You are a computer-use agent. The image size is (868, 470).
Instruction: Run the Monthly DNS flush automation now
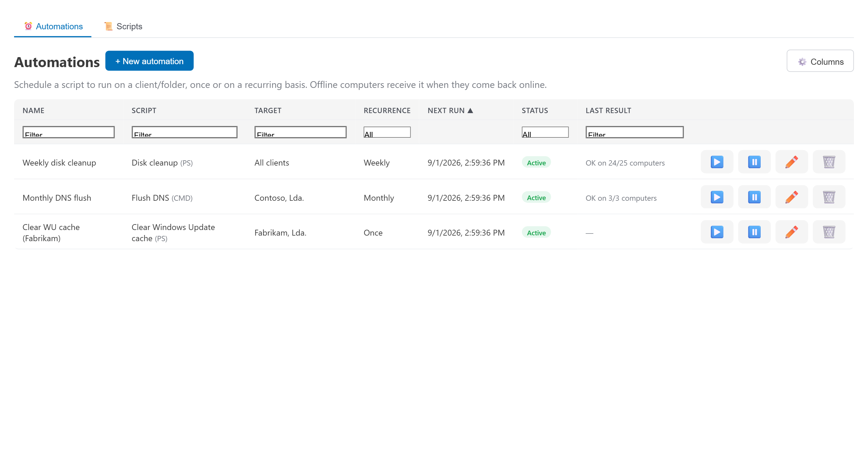coord(717,197)
